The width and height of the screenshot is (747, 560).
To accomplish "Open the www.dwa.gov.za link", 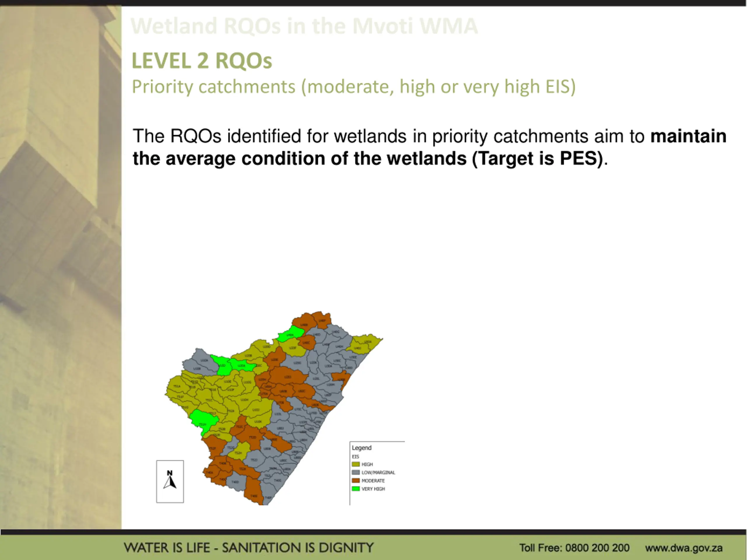I will (x=684, y=548).
